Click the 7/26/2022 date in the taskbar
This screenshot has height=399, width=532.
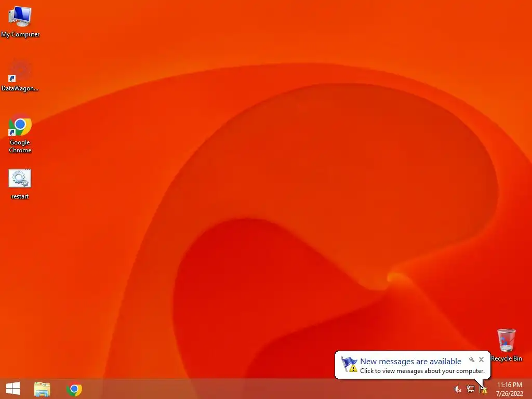click(509, 394)
